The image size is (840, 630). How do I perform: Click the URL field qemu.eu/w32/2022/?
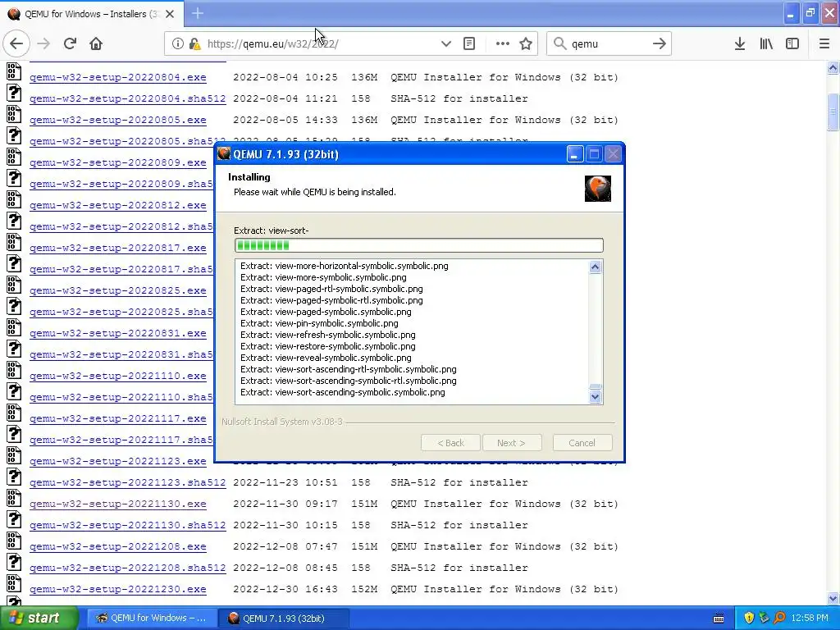coord(321,44)
